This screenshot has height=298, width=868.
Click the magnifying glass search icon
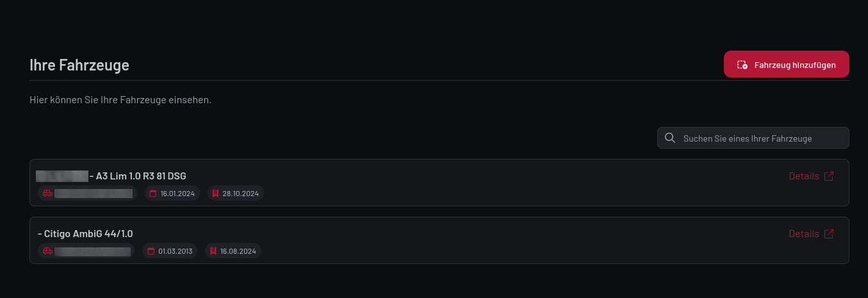(670, 138)
